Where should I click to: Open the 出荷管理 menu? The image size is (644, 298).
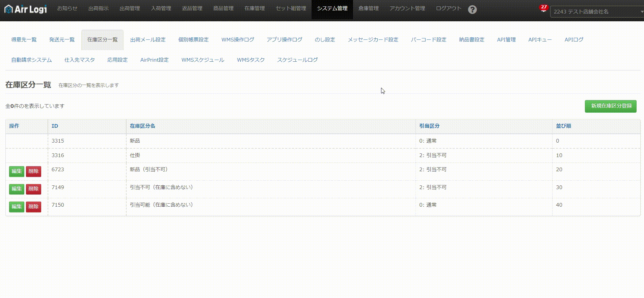[130, 8]
